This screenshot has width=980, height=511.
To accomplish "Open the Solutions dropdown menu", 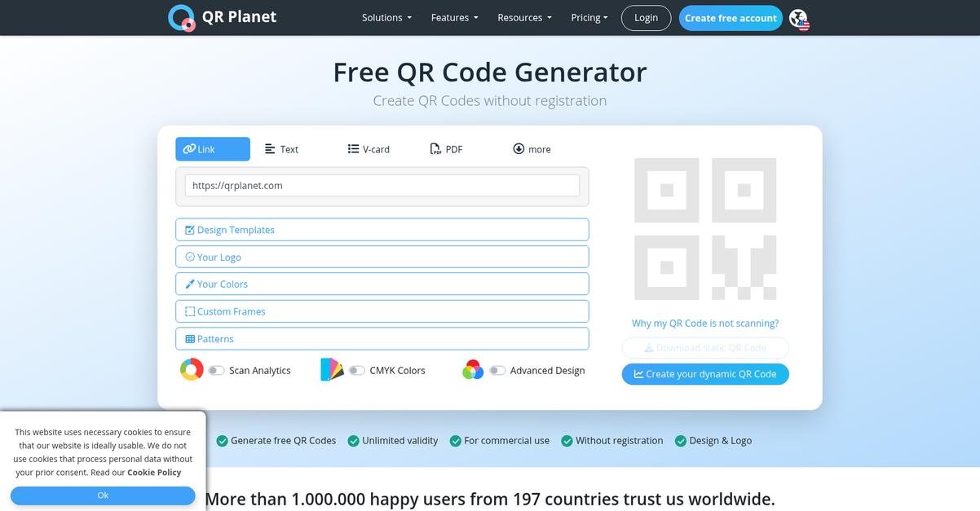I will (386, 17).
